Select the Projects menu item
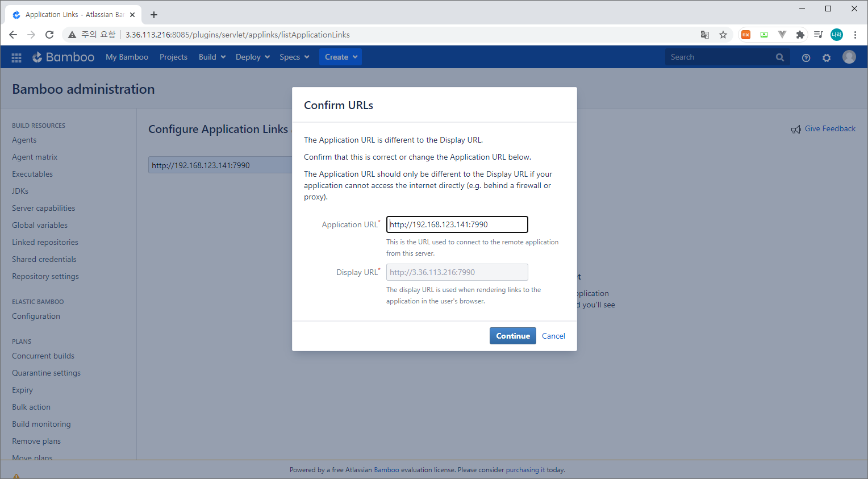This screenshot has width=868, height=479. click(x=173, y=57)
